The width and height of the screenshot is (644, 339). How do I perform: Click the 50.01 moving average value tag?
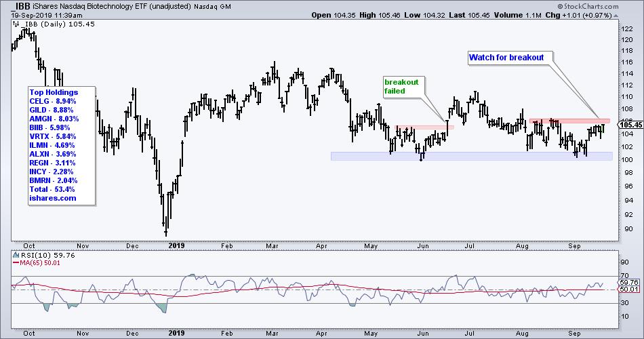pos(629,290)
